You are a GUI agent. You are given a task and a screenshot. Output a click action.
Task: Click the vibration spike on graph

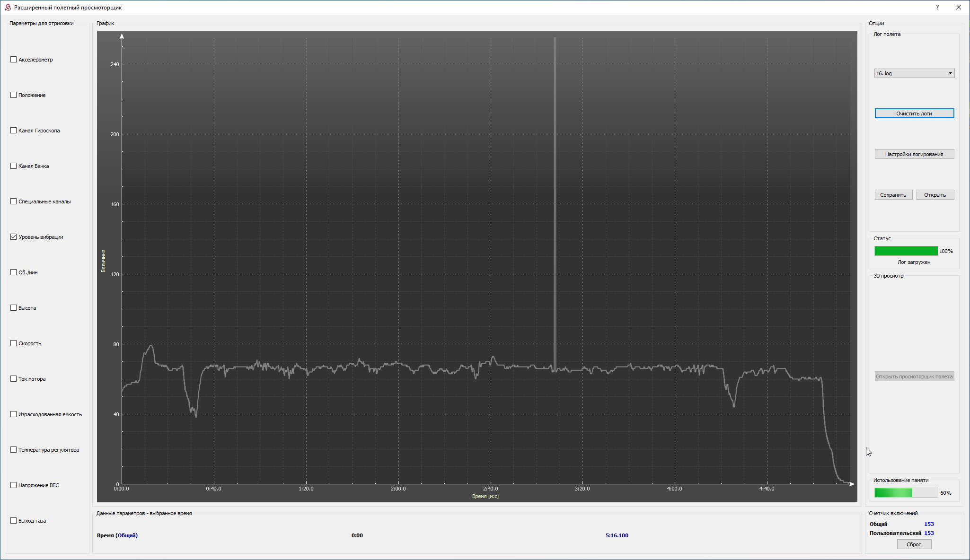(x=555, y=189)
